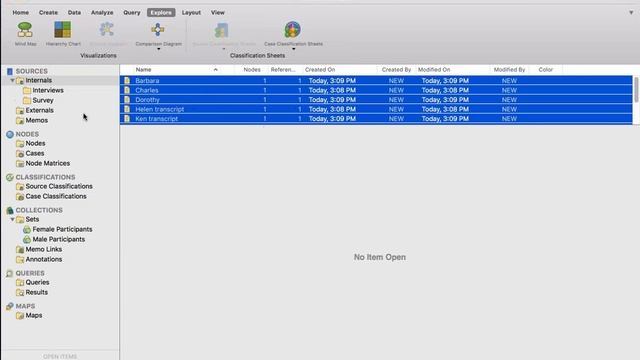Viewport: 640px width, 360px height.
Task: Open the Data ribbon tab
Action: [x=74, y=13]
